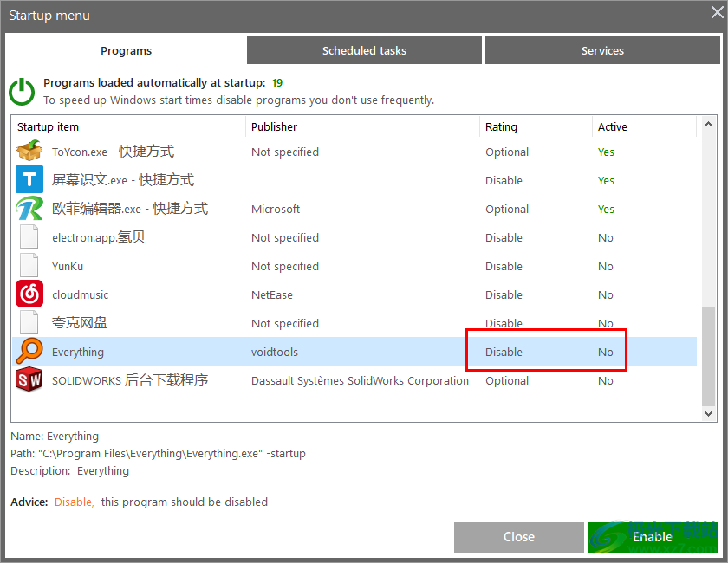Click the list scrollbar up arrow
This screenshot has height=563, width=728.
[x=708, y=125]
